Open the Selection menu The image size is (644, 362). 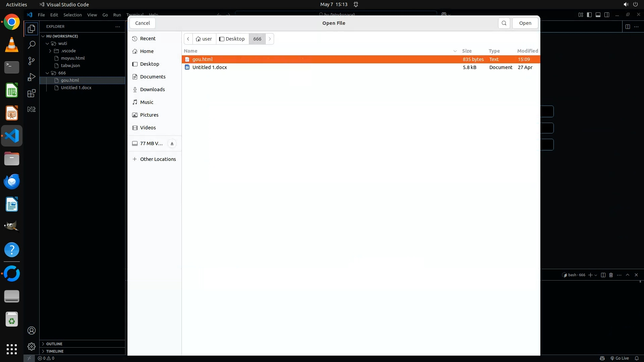[x=72, y=15]
